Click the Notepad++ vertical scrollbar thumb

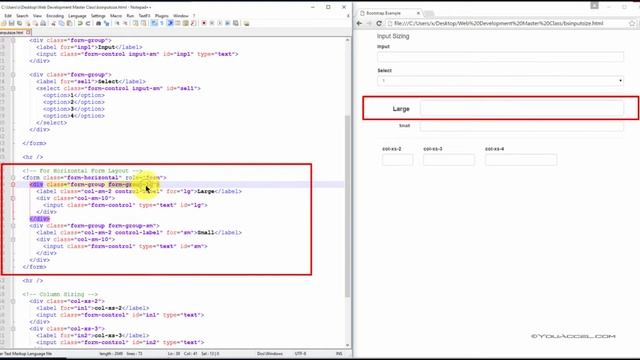(347, 206)
